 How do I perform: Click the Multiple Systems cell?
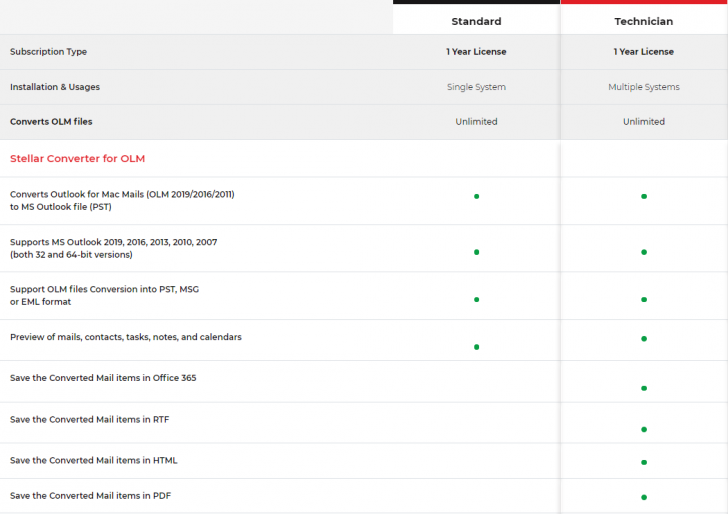click(x=644, y=87)
